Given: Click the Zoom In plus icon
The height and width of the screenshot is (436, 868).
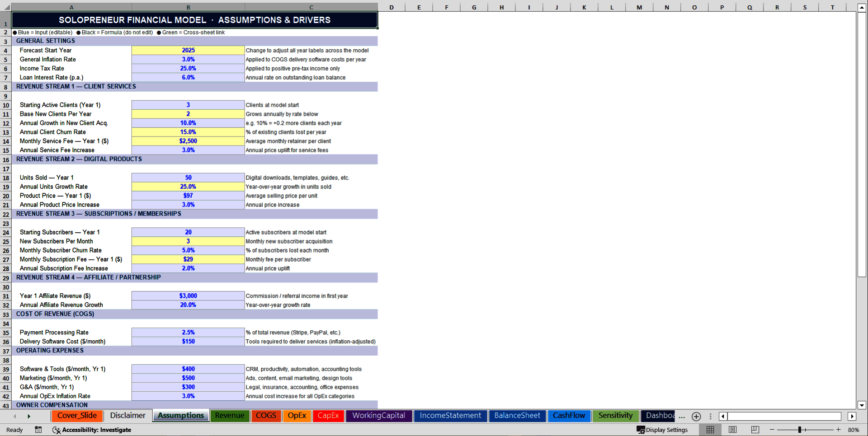Looking at the screenshot, I should pyautogui.click(x=840, y=430).
